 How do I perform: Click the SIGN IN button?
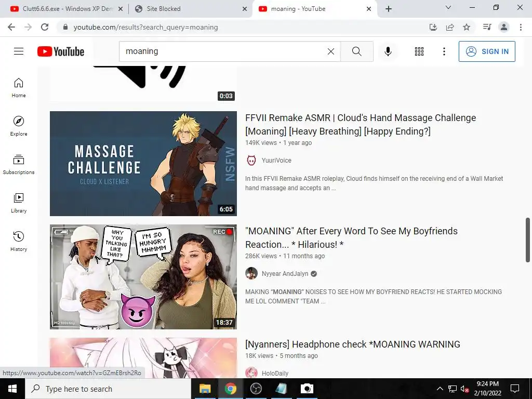pyautogui.click(x=487, y=51)
